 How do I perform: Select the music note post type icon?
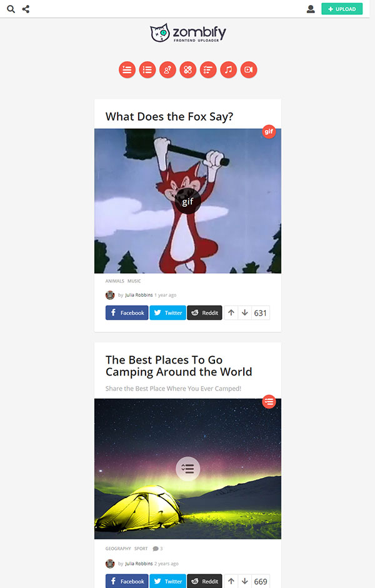228,70
